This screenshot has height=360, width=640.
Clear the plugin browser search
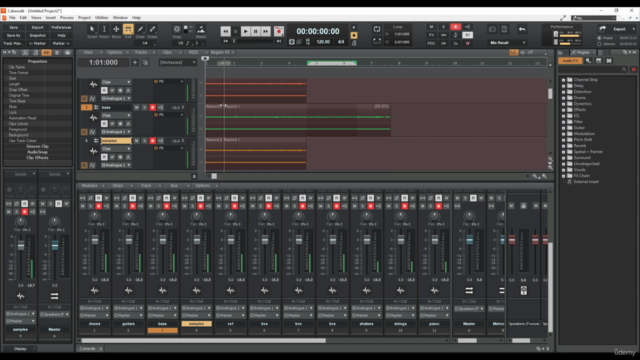click(x=633, y=70)
